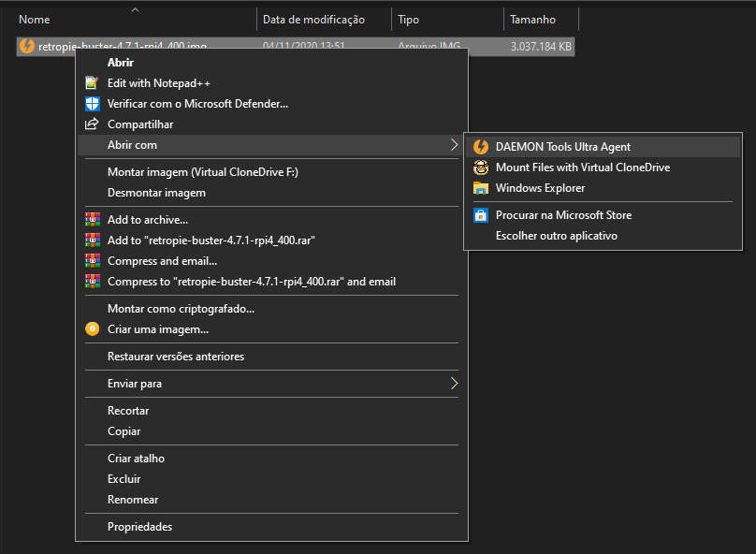
Task: Click the Virtual CloneDrive sheep icon
Action: click(481, 168)
